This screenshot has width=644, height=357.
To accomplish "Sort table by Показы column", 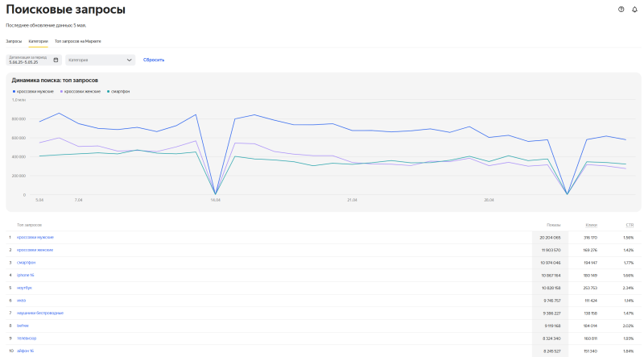I will pos(554,225).
